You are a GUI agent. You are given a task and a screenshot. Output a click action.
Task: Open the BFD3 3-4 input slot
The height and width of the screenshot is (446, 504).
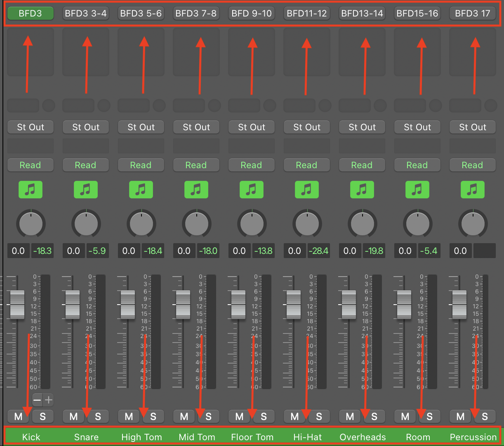(86, 13)
